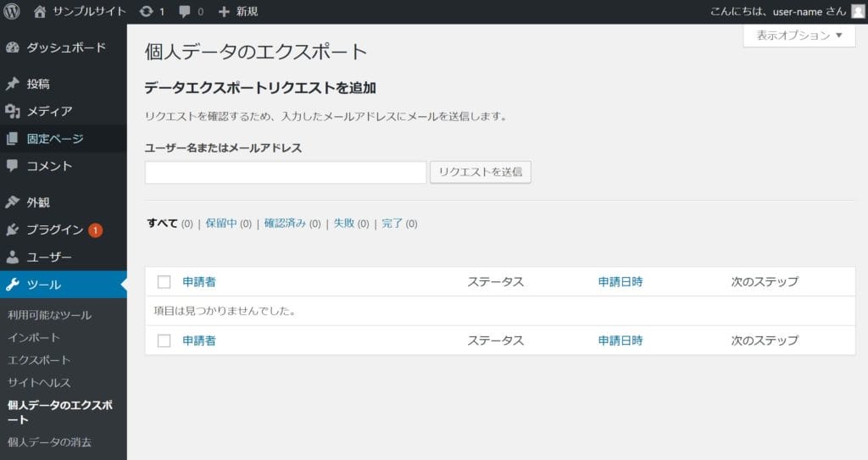
Task: Filter requests by 保留中 link
Action: (x=221, y=224)
